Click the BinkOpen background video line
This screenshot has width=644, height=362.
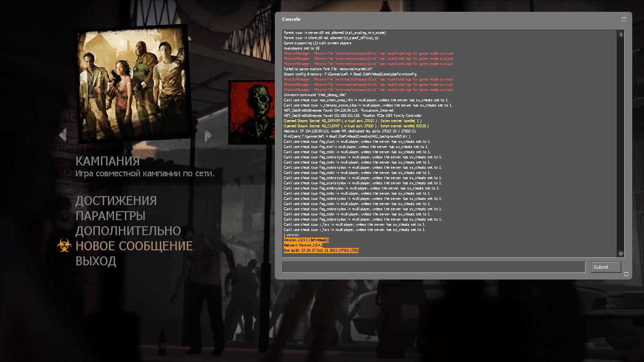tap(347, 136)
